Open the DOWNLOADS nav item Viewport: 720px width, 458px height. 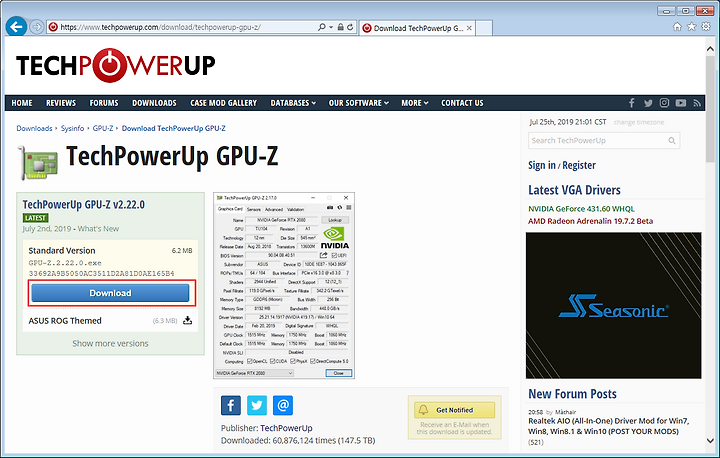154,103
